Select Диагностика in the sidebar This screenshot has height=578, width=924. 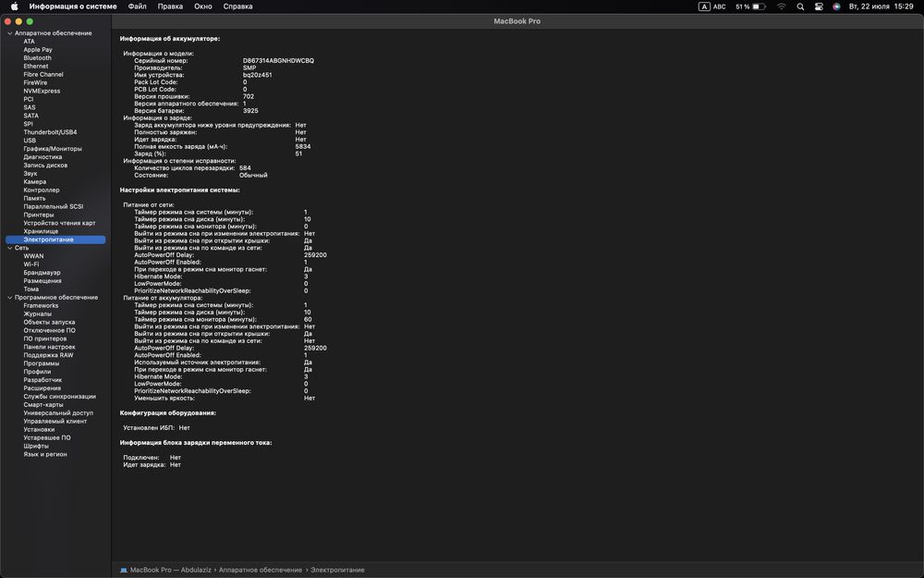(43, 157)
